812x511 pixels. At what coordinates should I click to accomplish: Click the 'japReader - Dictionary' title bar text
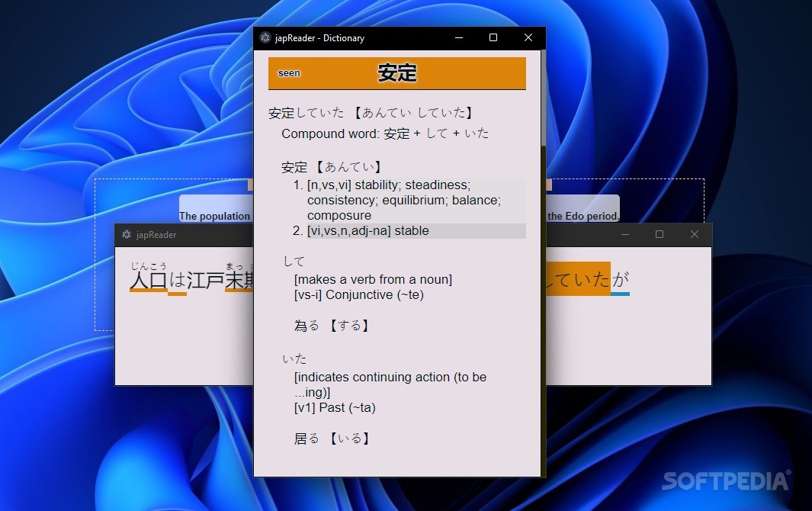(319, 38)
